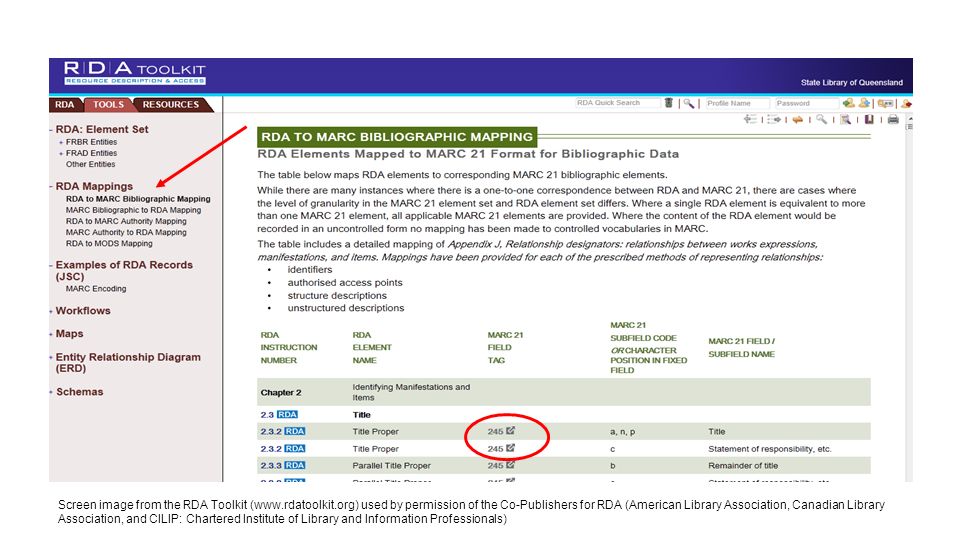Collapse the RDA Mappings section
Screen dimensions: 960x540
[51, 187]
